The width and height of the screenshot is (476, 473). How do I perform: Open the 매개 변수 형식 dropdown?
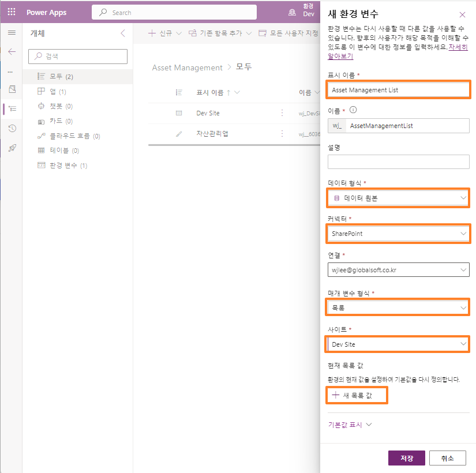point(398,307)
